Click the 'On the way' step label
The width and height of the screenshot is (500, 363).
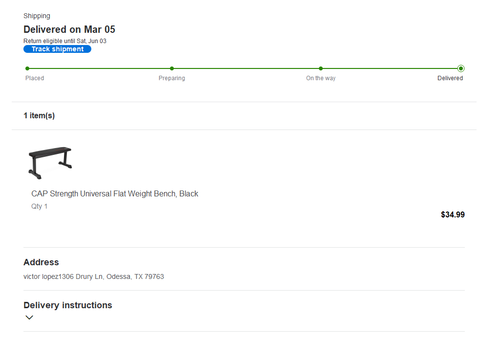click(x=321, y=78)
